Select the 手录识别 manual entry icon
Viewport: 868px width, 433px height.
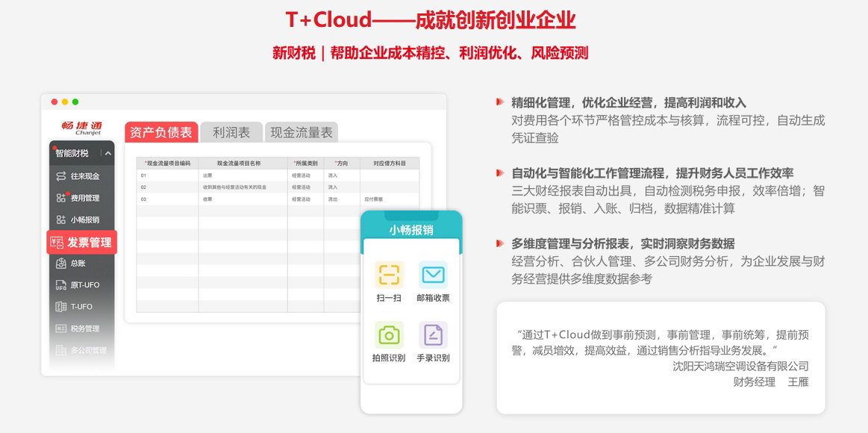point(433,334)
